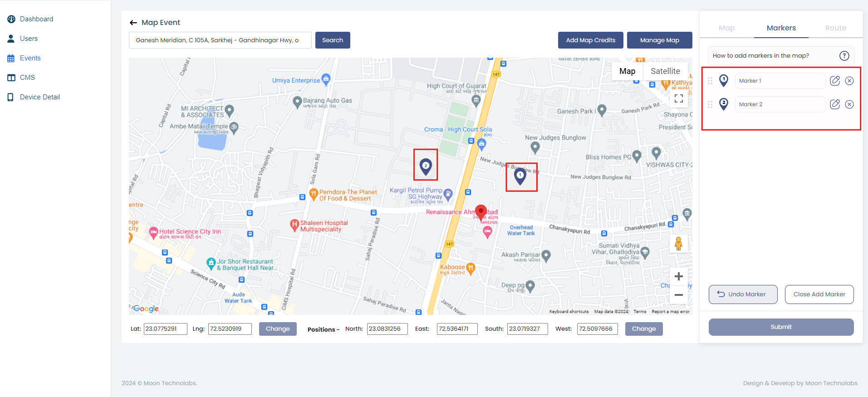Viewport: 868px width, 397px height.
Task: Click the edit icon for Marker 1
Action: click(835, 81)
